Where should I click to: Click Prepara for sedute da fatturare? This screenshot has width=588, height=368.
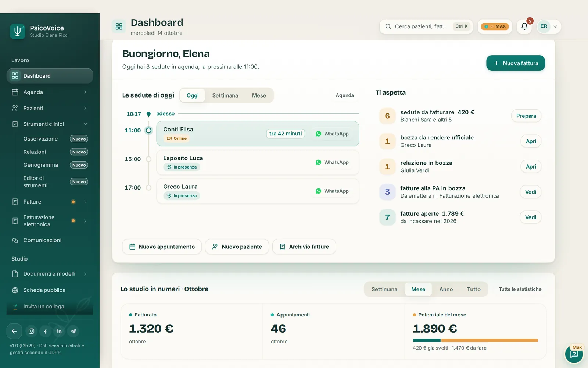point(526,116)
